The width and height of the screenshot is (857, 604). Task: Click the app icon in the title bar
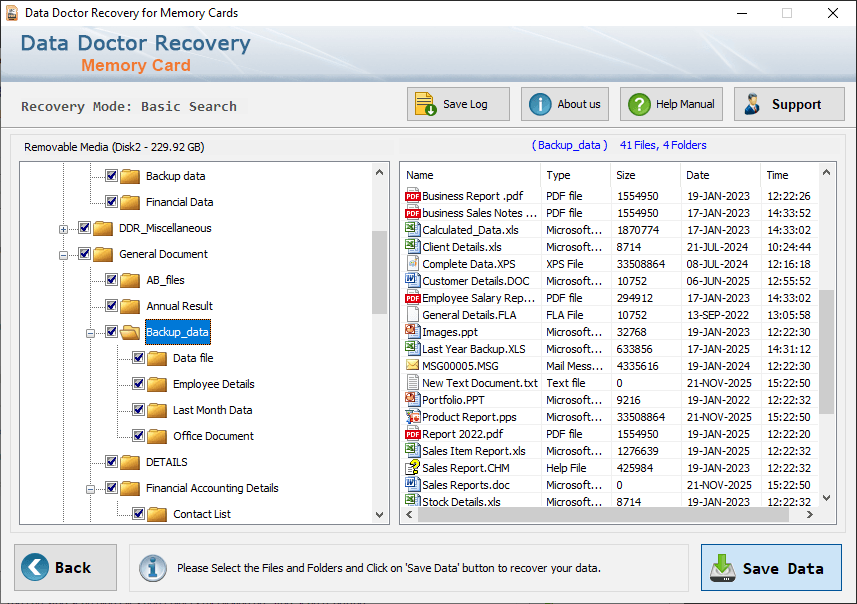(12, 13)
